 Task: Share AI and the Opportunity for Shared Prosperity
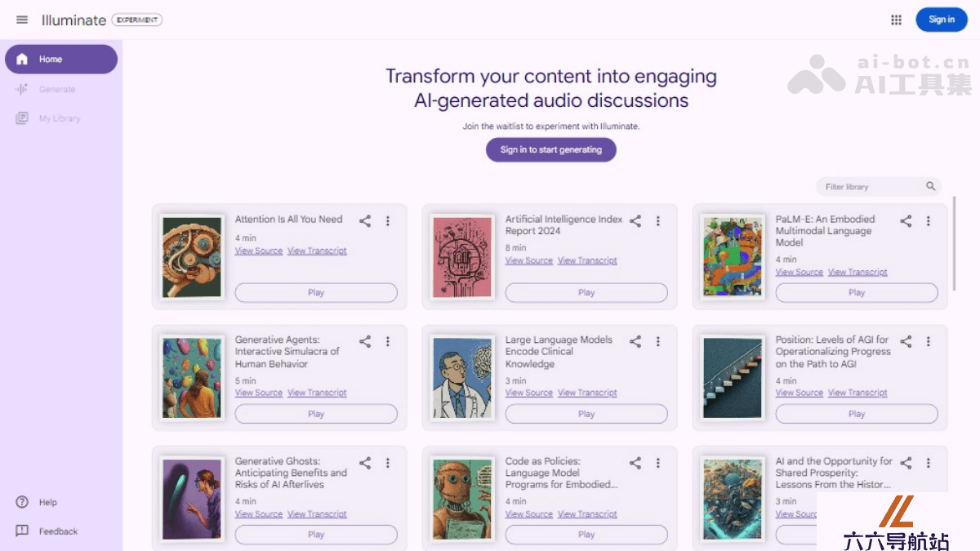click(x=906, y=463)
